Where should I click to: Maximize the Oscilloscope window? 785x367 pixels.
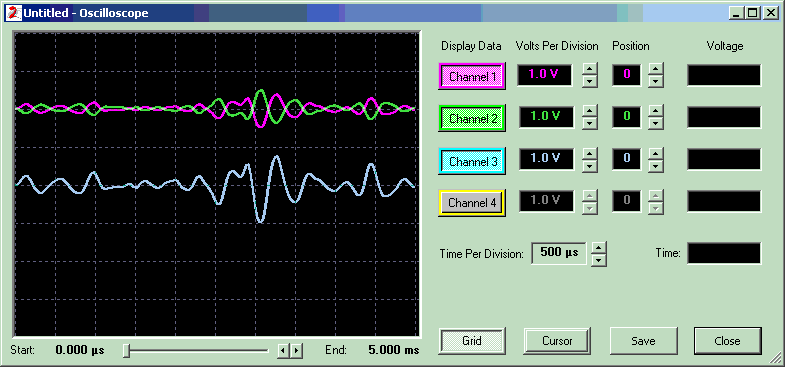[752, 14]
